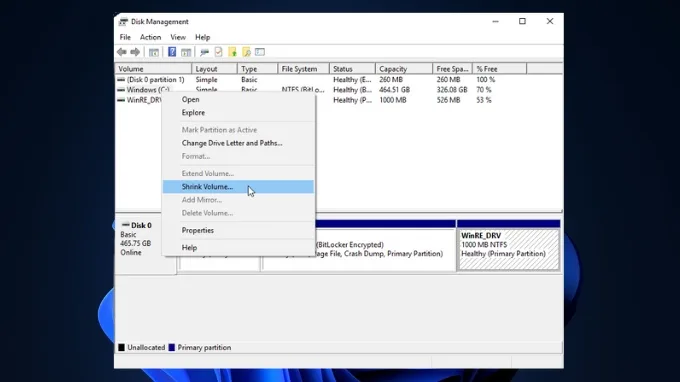Click the 1000 MB capacity cell
The image size is (680, 382).
coord(392,100)
